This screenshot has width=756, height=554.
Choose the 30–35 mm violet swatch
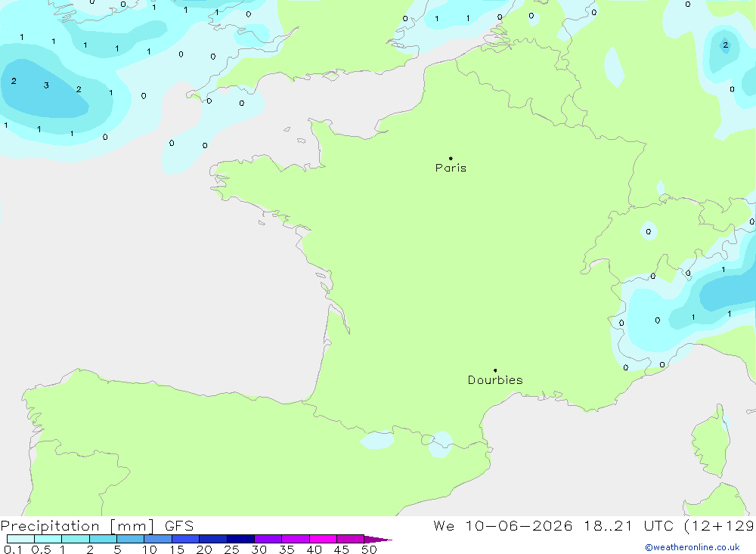click(268, 539)
